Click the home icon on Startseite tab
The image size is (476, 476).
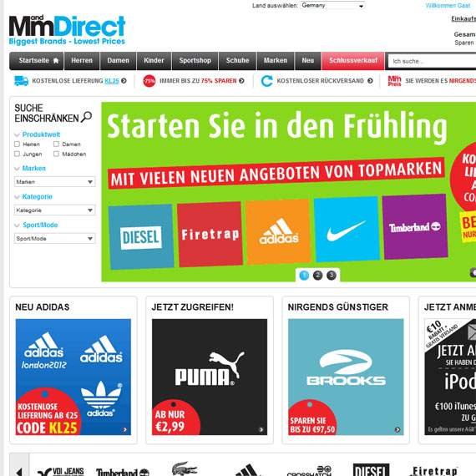(56, 61)
